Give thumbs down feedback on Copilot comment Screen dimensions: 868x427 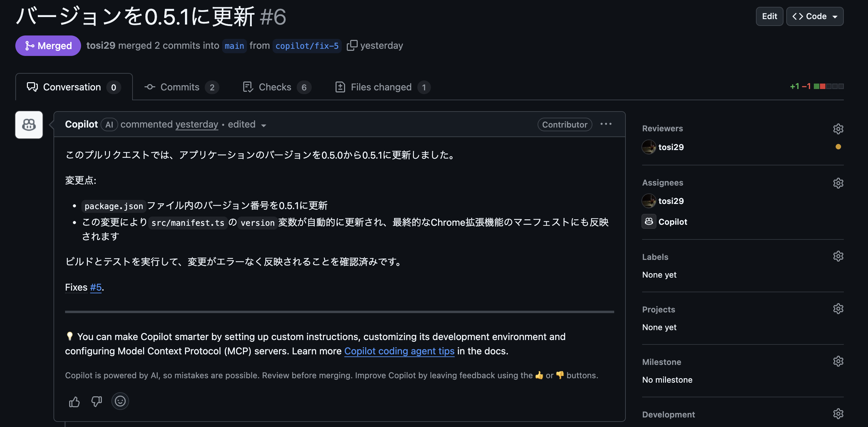[96, 401]
